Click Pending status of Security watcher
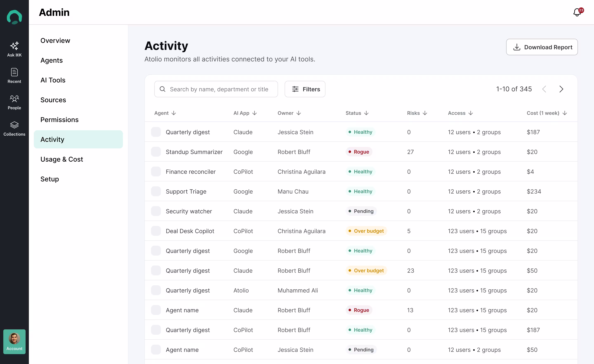 pyautogui.click(x=361, y=211)
